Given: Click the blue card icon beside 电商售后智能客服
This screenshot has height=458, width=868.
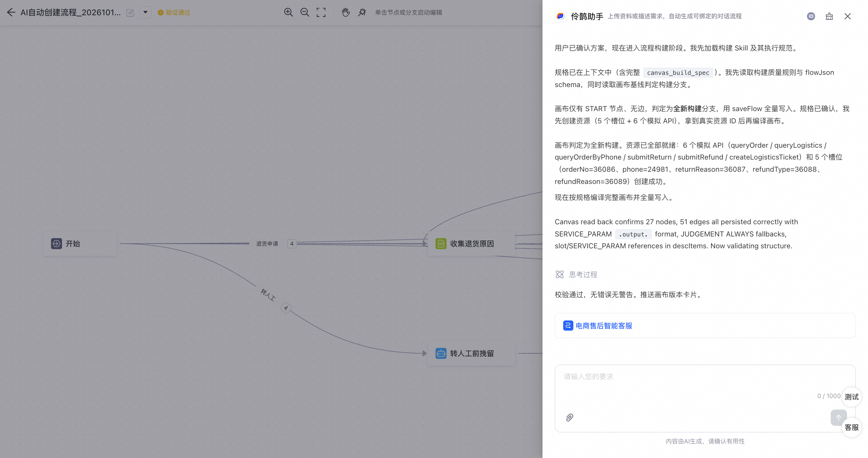Looking at the screenshot, I should (x=568, y=326).
